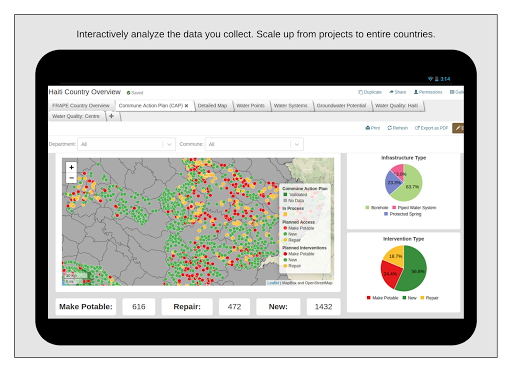Open the Groundwater Potential tab
This screenshot has height=372, width=512.
pyautogui.click(x=341, y=106)
